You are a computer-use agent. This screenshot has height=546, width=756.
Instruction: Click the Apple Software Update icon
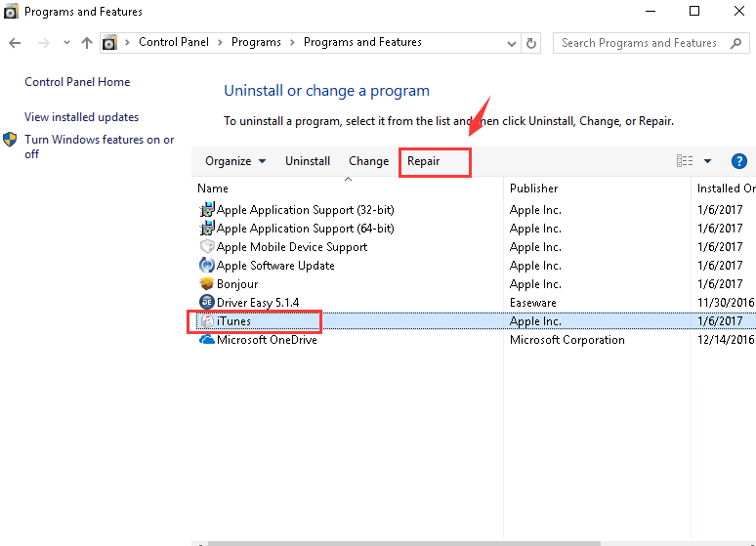206,266
